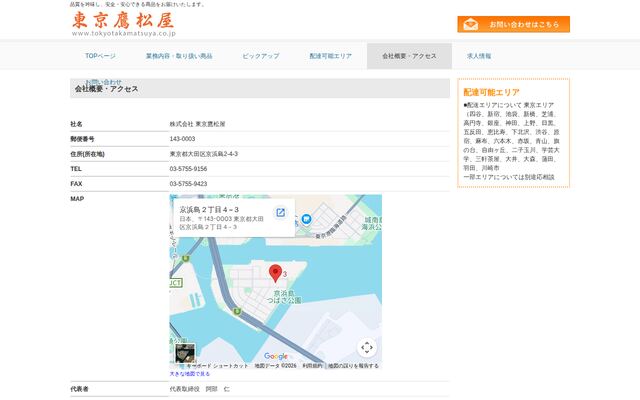Click the お問い合わせ link below the nav

[x=104, y=82]
